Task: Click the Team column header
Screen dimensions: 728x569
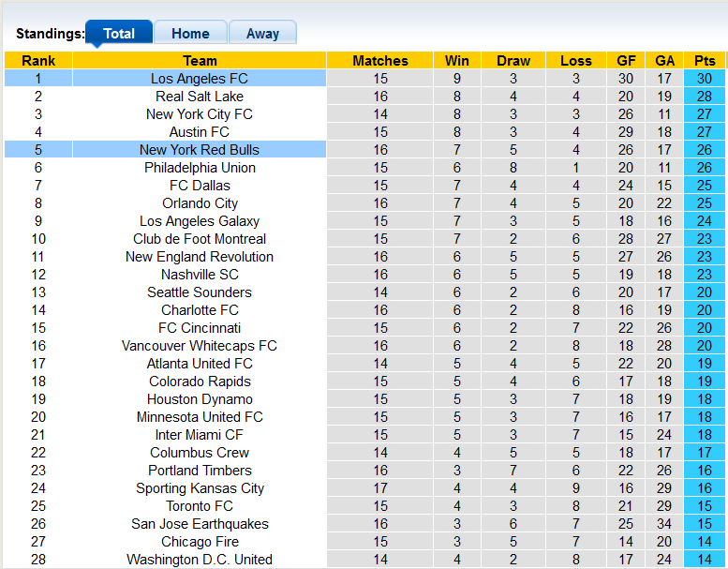Action: 200,61
